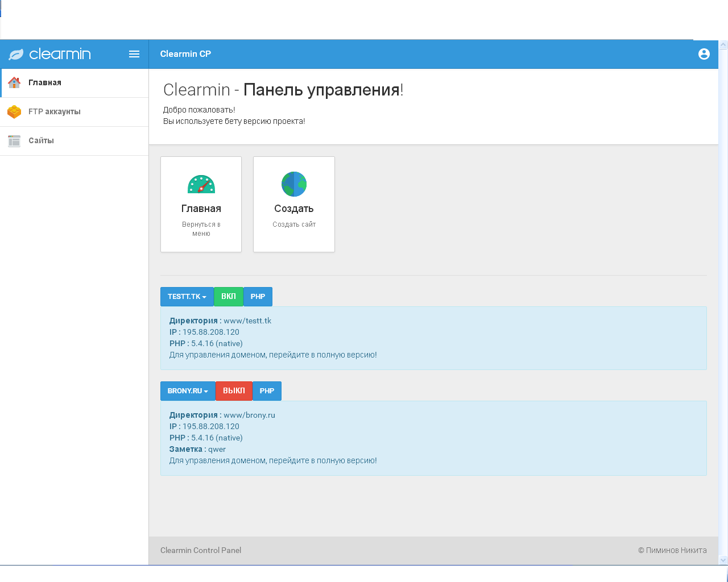Expand the BRONY.RU dropdown button

coord(188,391)
